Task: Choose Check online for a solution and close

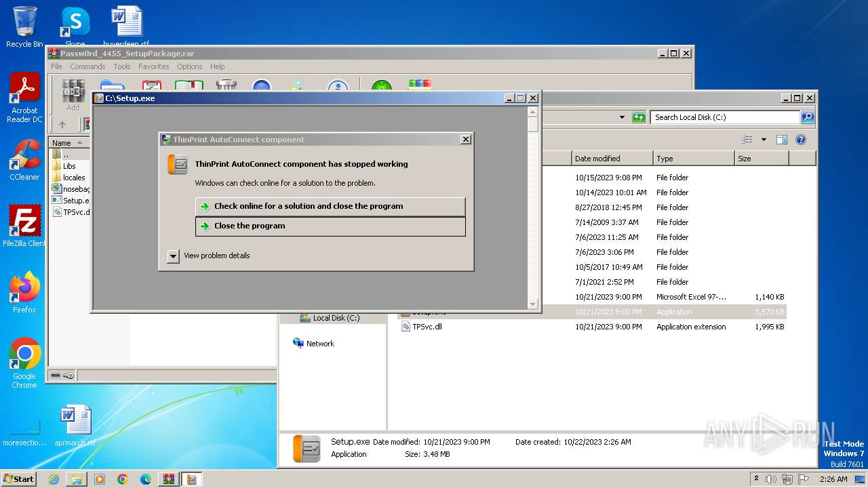Action: pyautogui.click(x=330, y=206)
